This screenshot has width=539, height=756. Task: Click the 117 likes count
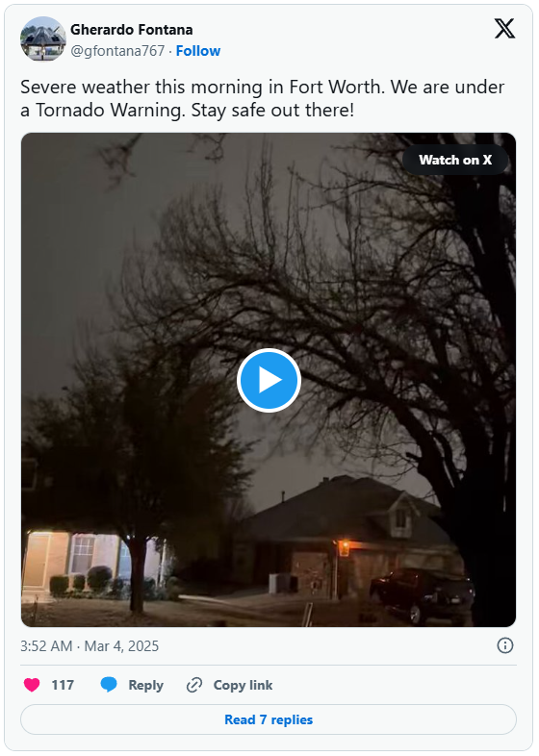(63, 685)
